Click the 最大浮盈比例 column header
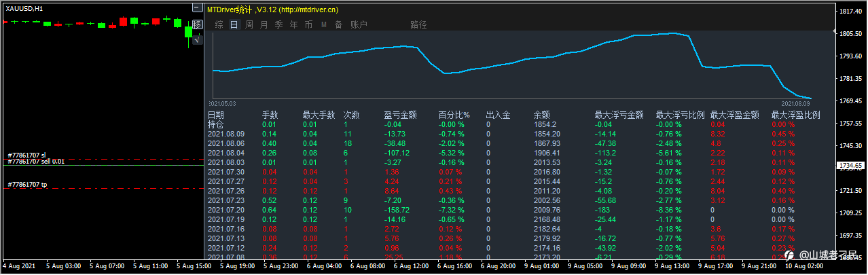This screenshot has width=868, height=275. coord(795,115)
